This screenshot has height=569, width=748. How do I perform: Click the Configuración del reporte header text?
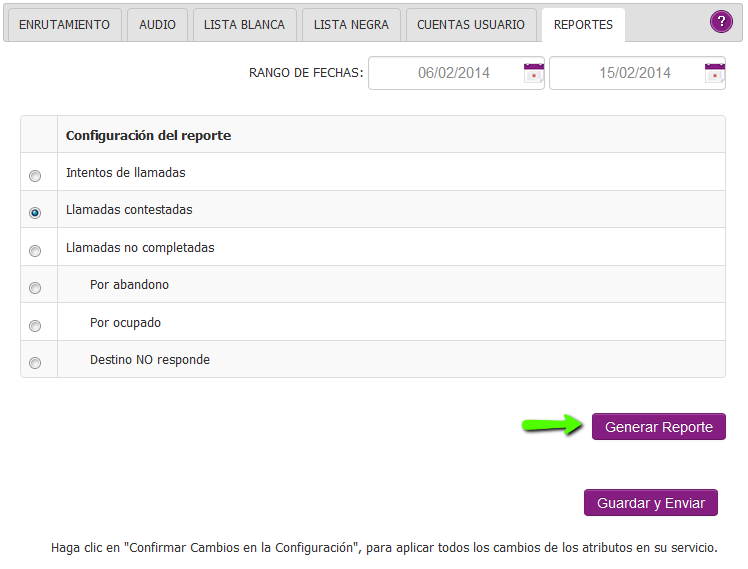tap(148, 135)
